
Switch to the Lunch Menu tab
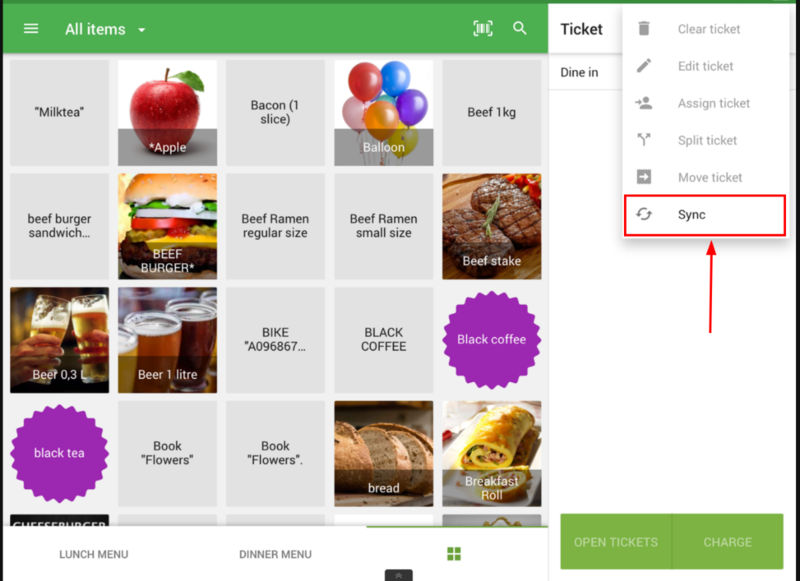94,554
